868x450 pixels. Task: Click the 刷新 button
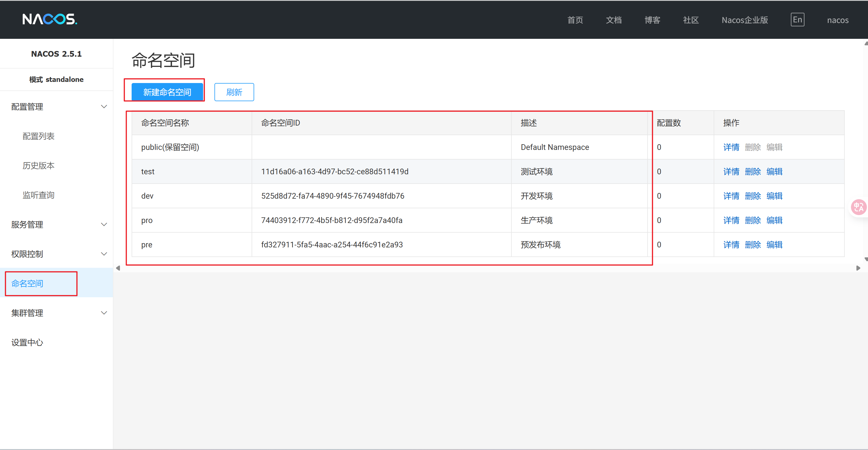pyautogui.click(x=234, y=92)
